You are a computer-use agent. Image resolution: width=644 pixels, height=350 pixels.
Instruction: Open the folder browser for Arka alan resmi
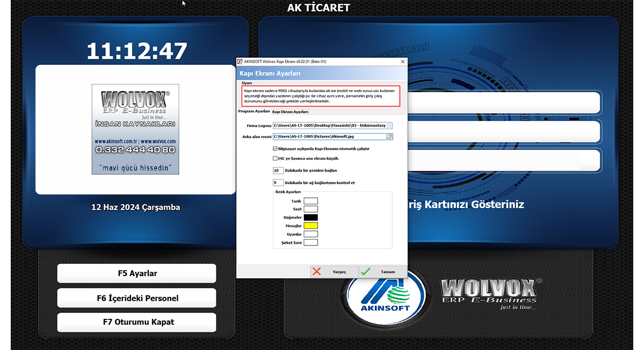point(390,137)
